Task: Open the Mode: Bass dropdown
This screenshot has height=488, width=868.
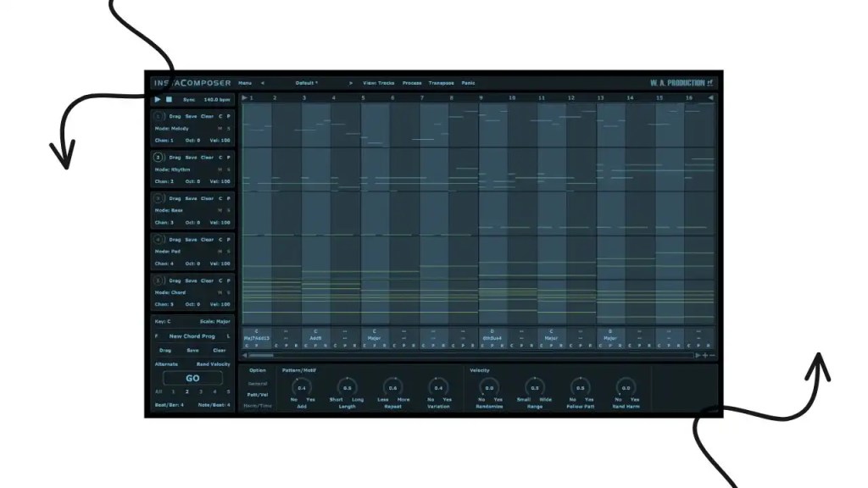Action: 169,210
